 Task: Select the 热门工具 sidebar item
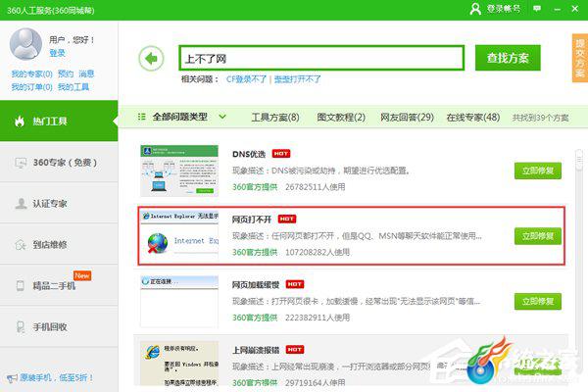59,121
